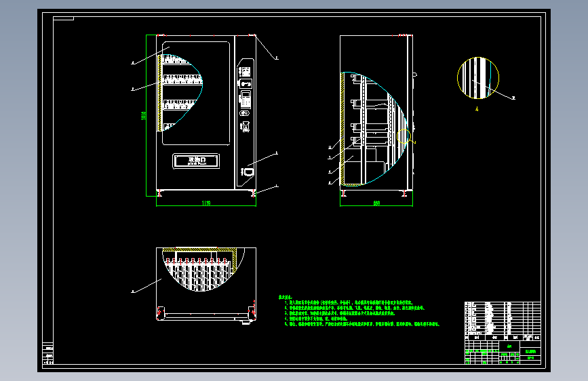Click the small tab box at sheet top-left

pyautogui.click(x=63, y=18)
